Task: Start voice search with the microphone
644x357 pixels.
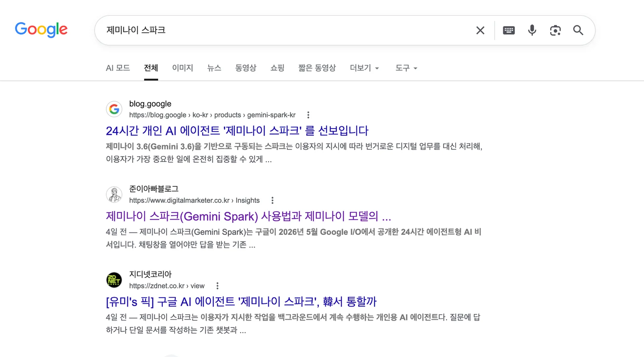Action: point(532,30)
